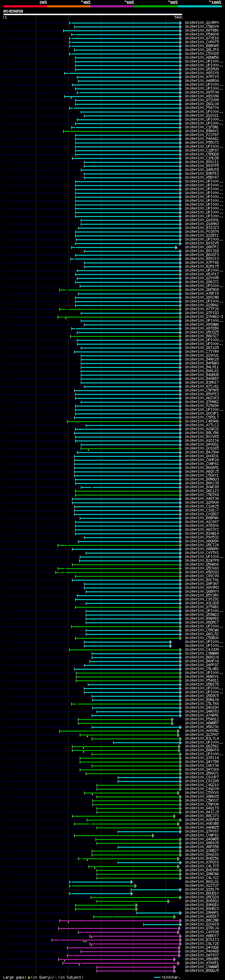The image size is (225, 980).
Task: Select label UniRef100_Q5ZMU9
Action: (202, 69)
